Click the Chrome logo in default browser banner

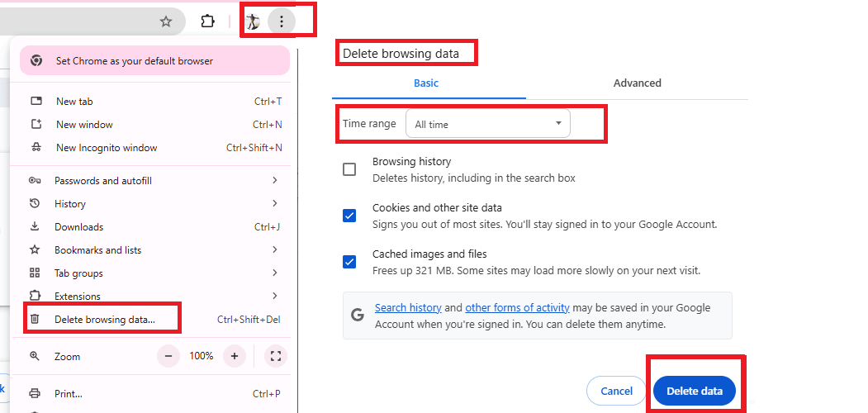coord(36,61)
